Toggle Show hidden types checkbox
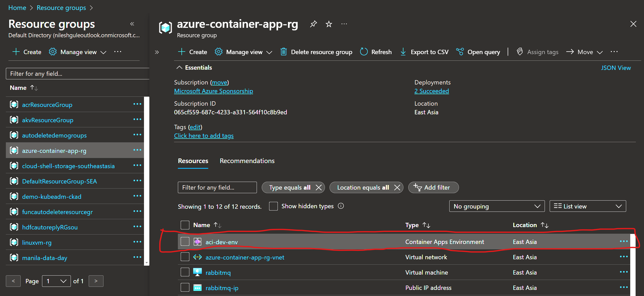The image size is (644, 296). (273, 206)
